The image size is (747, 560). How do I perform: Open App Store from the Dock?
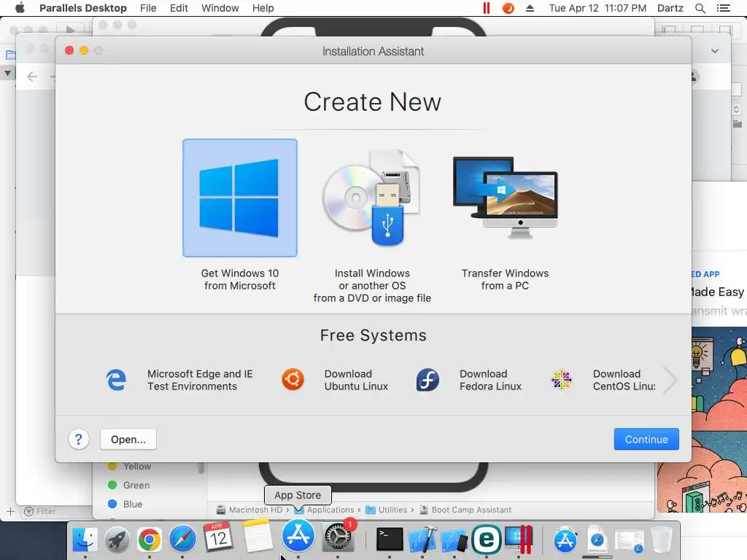click(x=298, y=536)
